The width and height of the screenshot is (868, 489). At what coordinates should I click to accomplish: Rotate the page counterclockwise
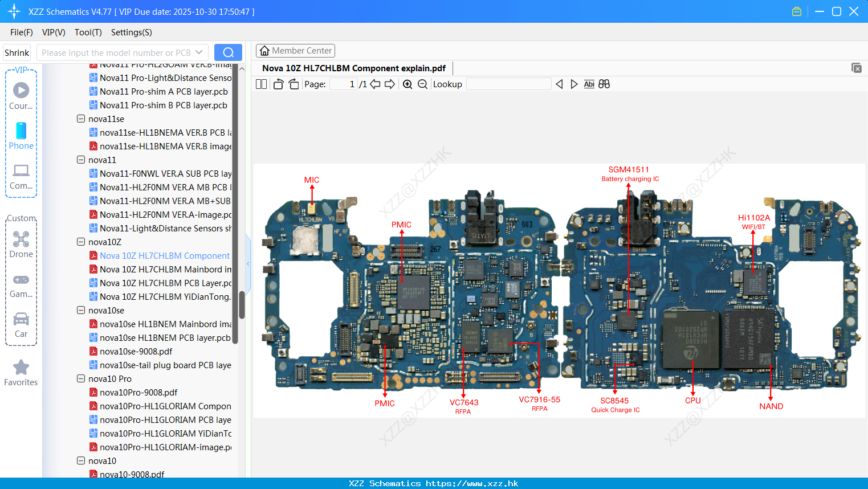[279, 84]
